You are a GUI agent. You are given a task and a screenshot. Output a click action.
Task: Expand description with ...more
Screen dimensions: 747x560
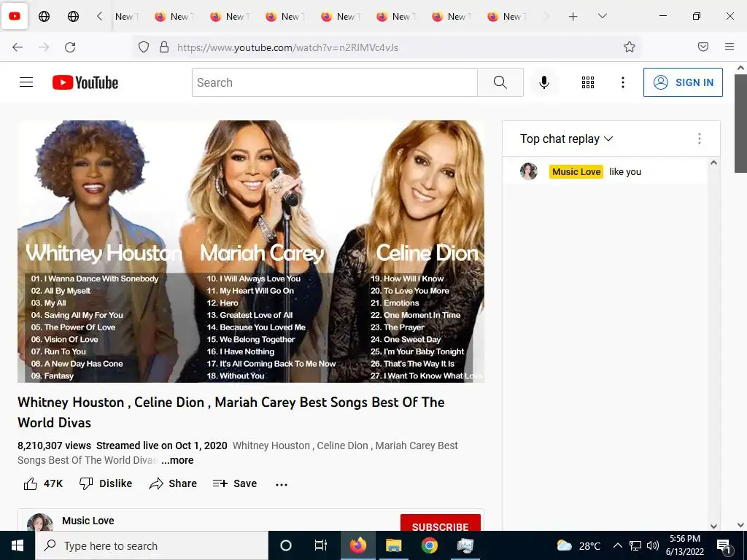tap(177, 461)
